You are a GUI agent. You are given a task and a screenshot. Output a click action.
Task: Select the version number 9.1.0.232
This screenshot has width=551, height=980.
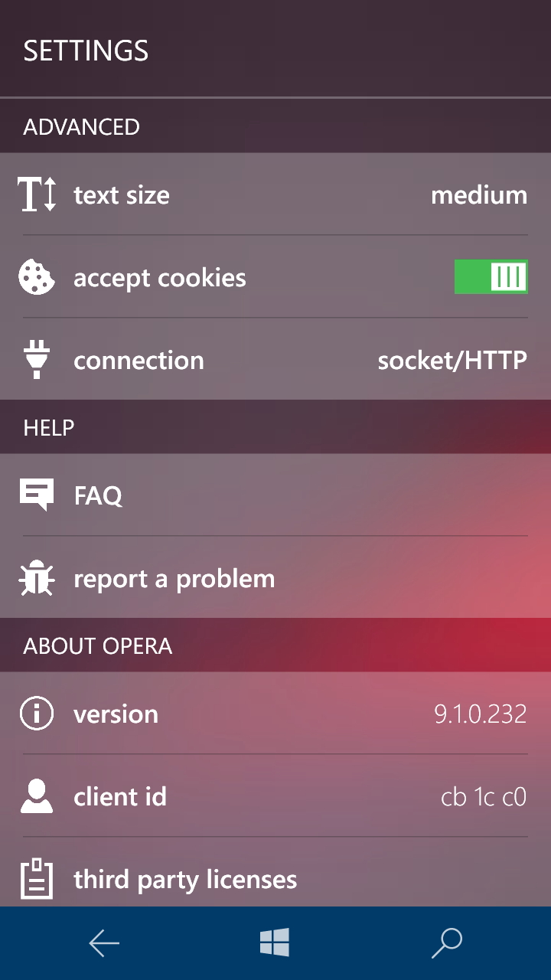coord(480,714)
